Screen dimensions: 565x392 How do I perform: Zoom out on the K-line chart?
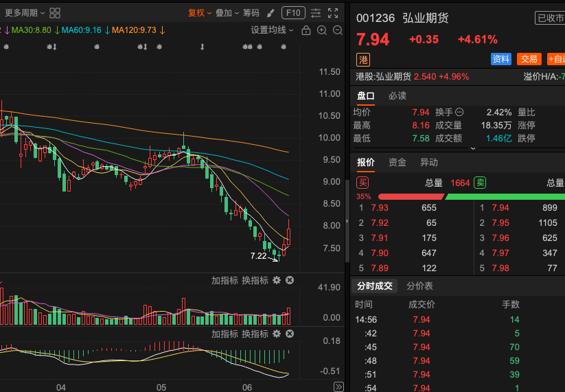[338, 30]
